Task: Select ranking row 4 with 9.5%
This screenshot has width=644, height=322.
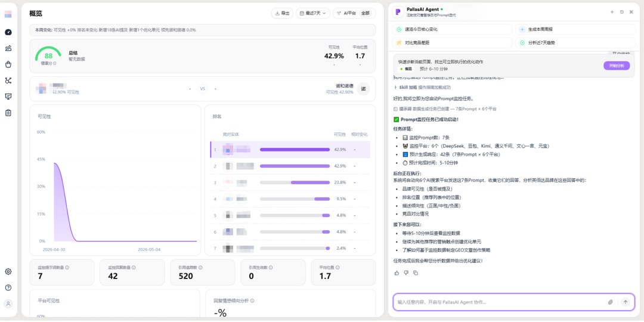Action: pyautogui.click(x=290, y=199)
